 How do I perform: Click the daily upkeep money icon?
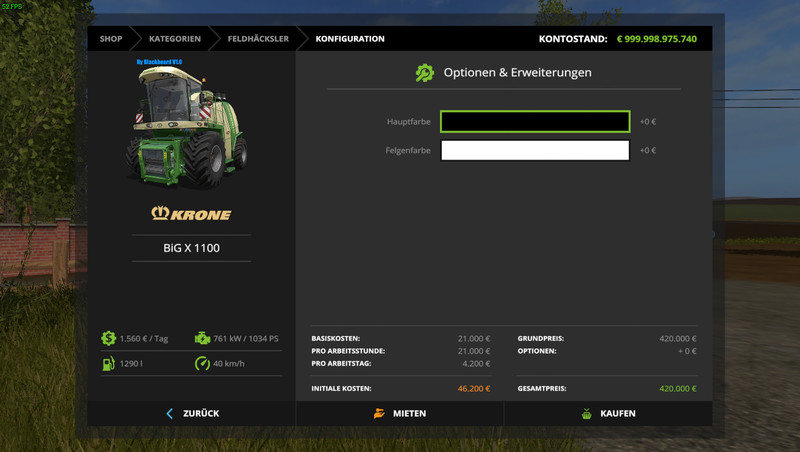tap(108, 338)
